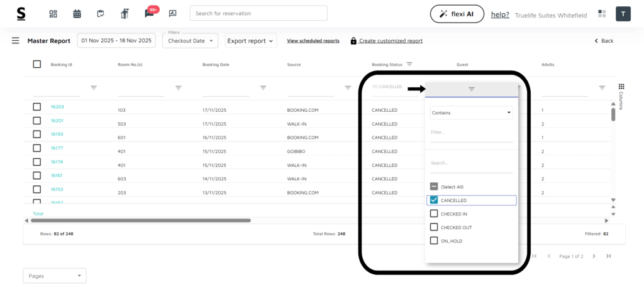Uncheck the CANCELLED filter checkbox
644x287 pixels.
click(434, 200)
